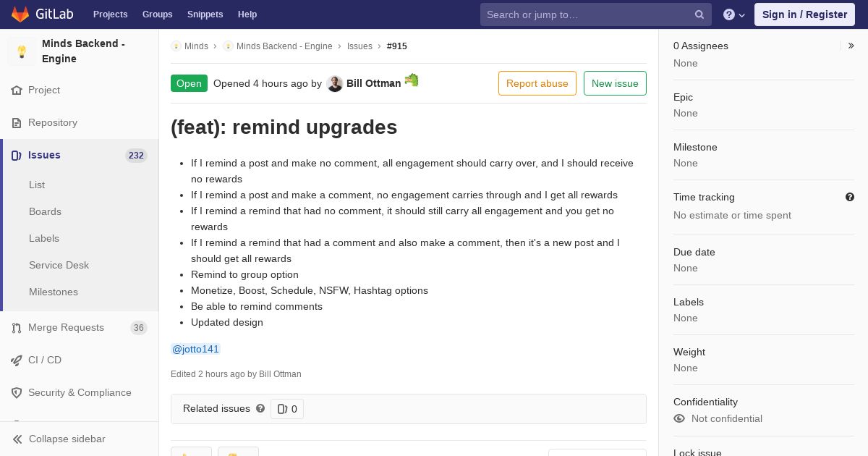Click the Minds breadcrumb link
Screen dimensions: 868x456
[x=196, y=46]
